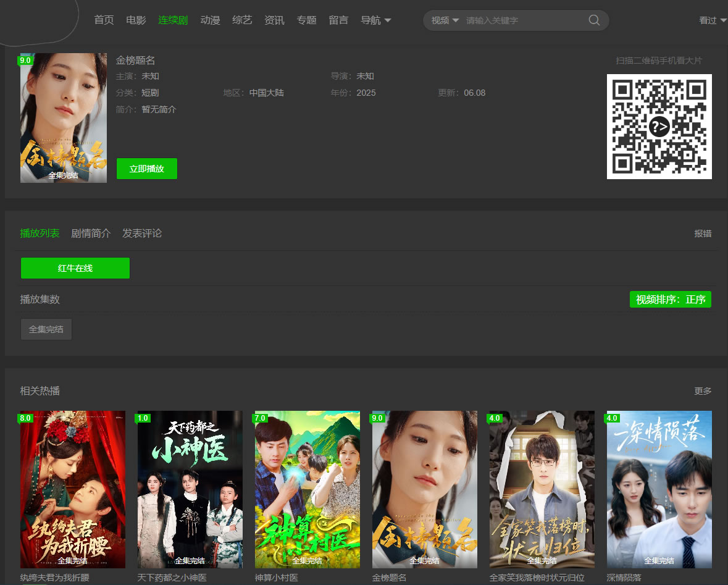This screenshot has height=585, width=728.
Task: Toggle video sort order 正序 button
Action: click(670, 300)
